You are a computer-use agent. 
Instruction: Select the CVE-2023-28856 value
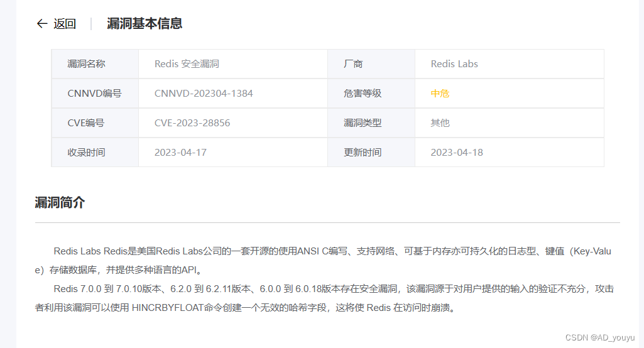(192, 123)
